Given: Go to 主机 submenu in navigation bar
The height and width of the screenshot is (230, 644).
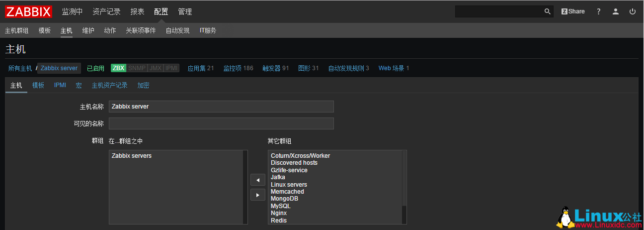Looking at the screenshot, I should 67,30.
